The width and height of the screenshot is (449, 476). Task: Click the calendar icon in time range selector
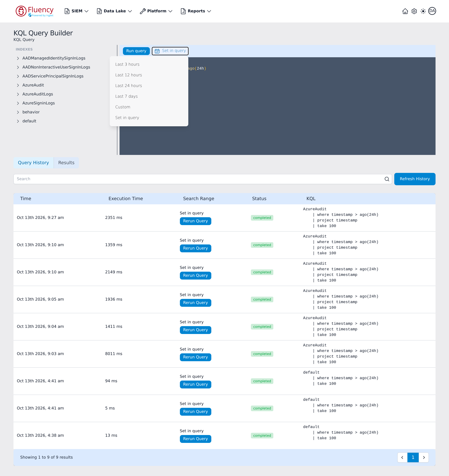coord(157,51)
